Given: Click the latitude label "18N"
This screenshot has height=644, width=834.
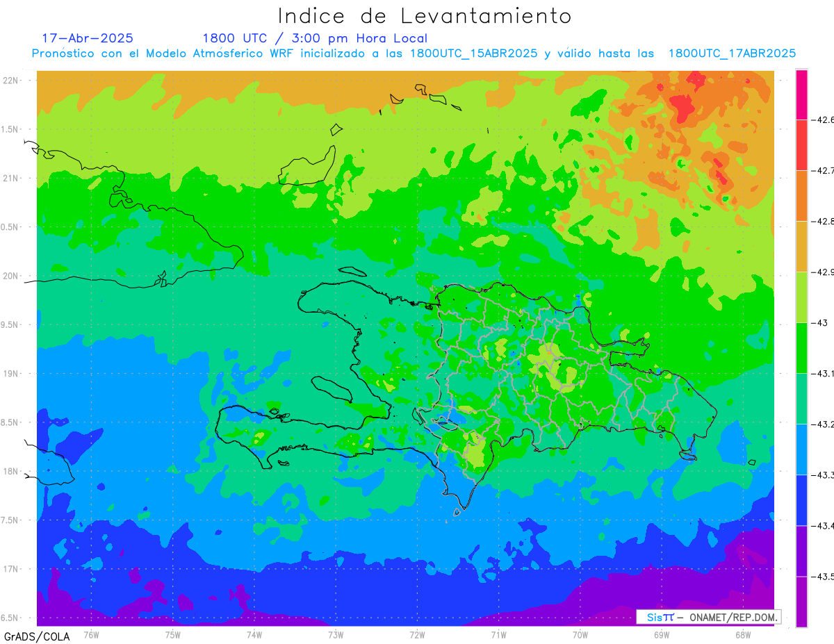Looking at the screenshot, I should (11, 471).
